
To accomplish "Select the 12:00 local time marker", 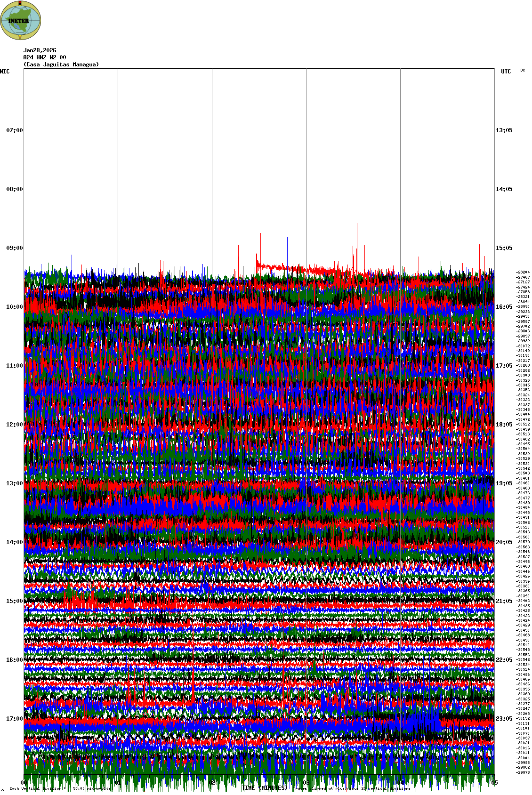I will [x=14, y=425].
